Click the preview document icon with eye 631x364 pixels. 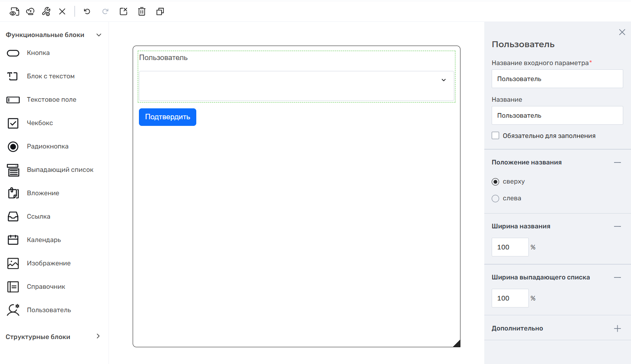click(x=14, y=12)
